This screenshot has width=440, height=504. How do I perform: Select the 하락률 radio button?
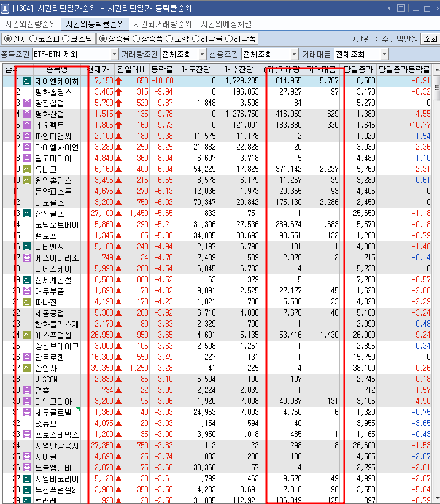click(196, 39)
